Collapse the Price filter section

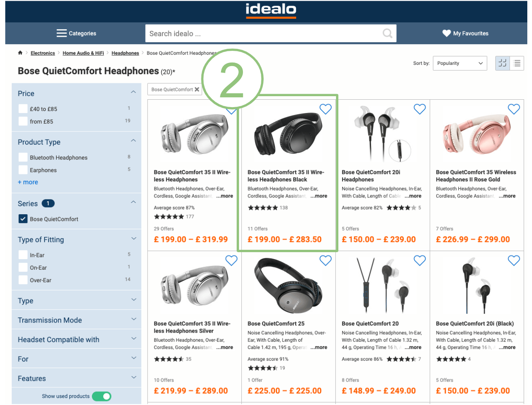pos(133,92)
